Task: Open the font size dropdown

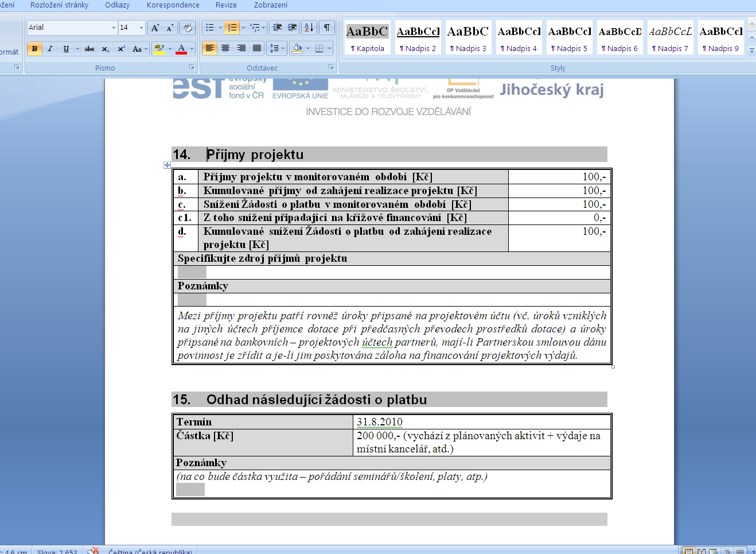Action: [141, 28]
